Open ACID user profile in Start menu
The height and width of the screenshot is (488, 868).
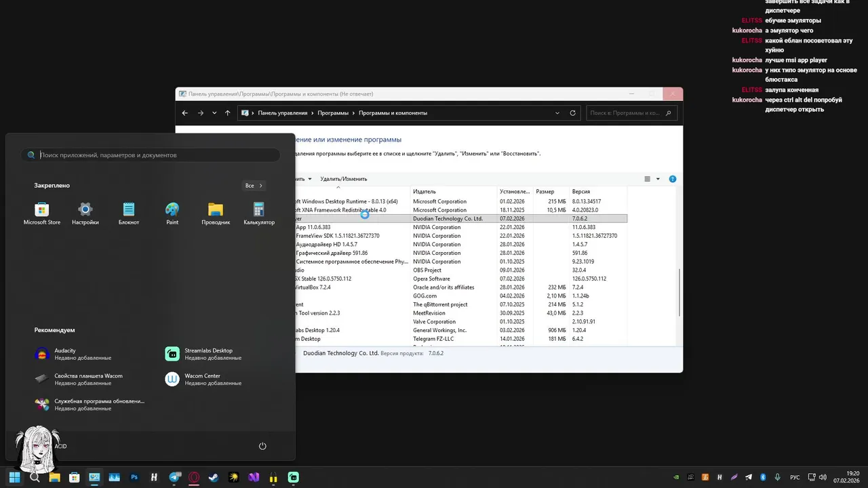pos(42,446)
